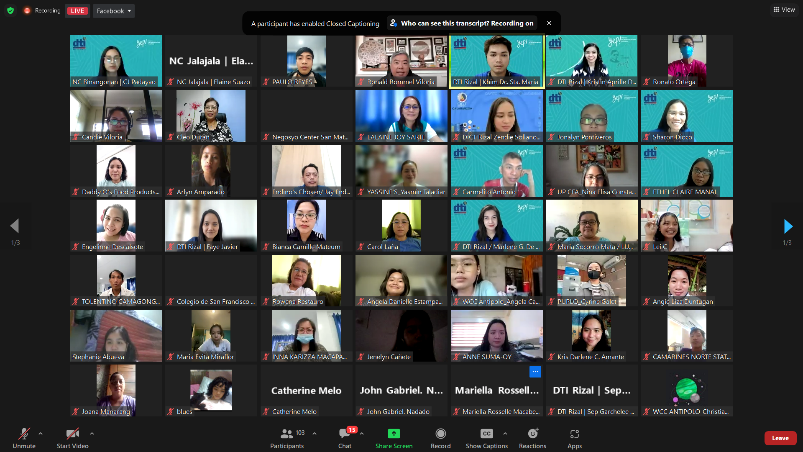Click the left gallery page arrow

[x=14, y=226]
